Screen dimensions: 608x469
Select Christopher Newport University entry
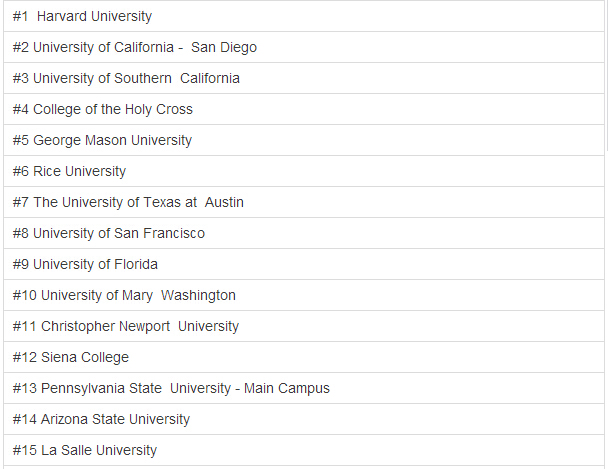click(125, 326)
